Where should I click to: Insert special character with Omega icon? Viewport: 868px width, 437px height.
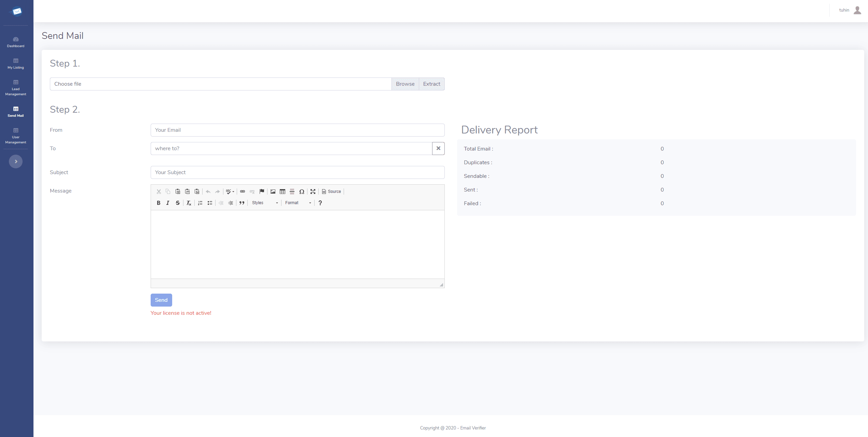click(302, 192)
